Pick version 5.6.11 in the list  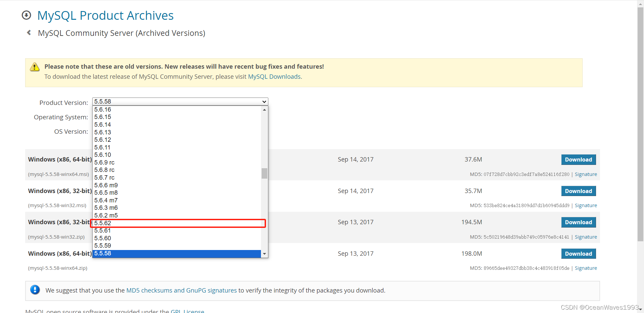177,147
